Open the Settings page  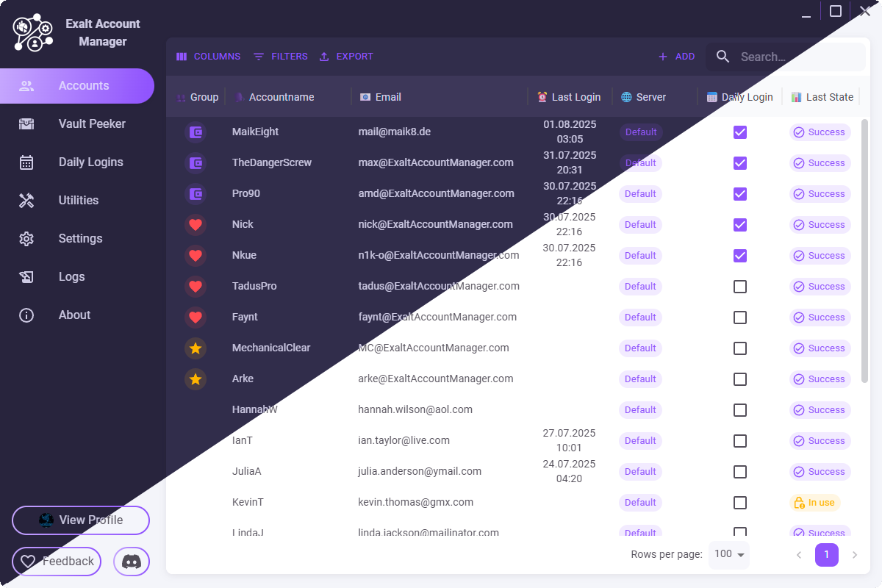(76, 239)
